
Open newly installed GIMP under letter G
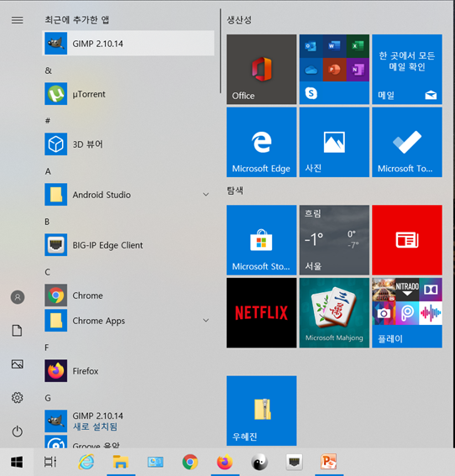click(x=128, y=421)
